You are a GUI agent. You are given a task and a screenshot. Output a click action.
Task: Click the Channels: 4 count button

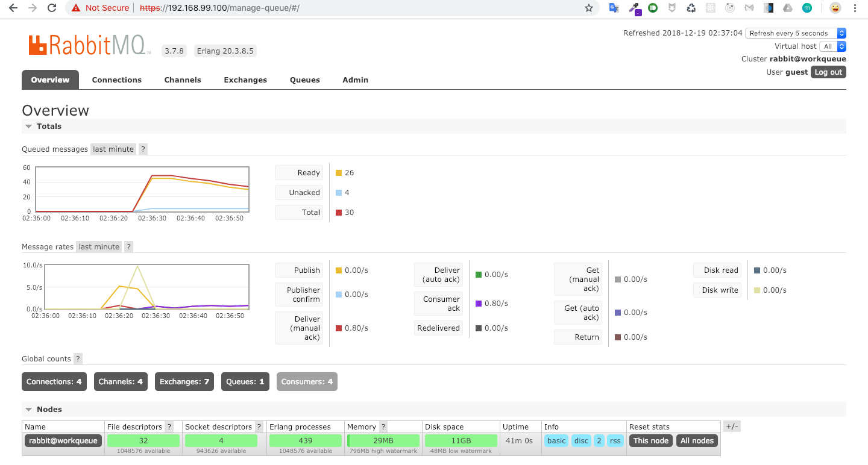pyautogui.click(x=121, y=381)
